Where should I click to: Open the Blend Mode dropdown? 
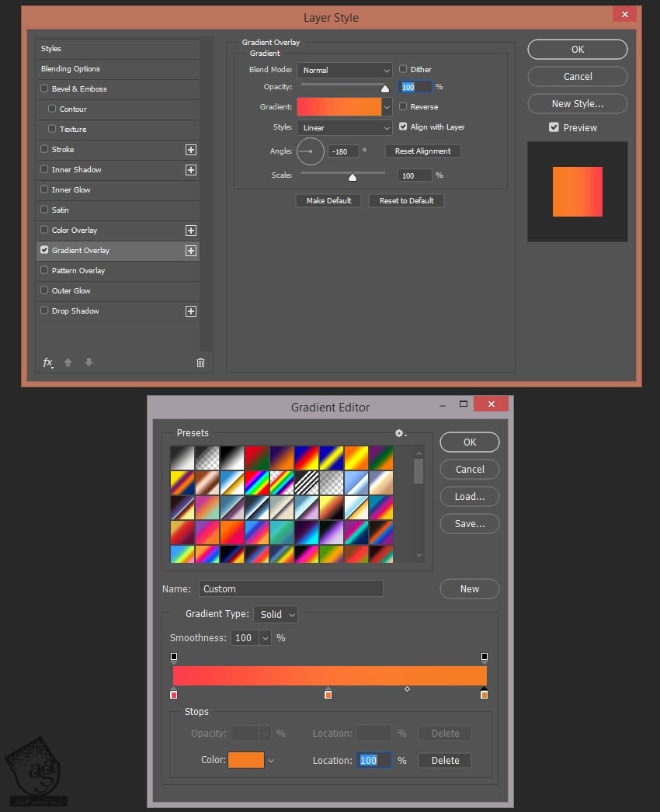point(344,70)
